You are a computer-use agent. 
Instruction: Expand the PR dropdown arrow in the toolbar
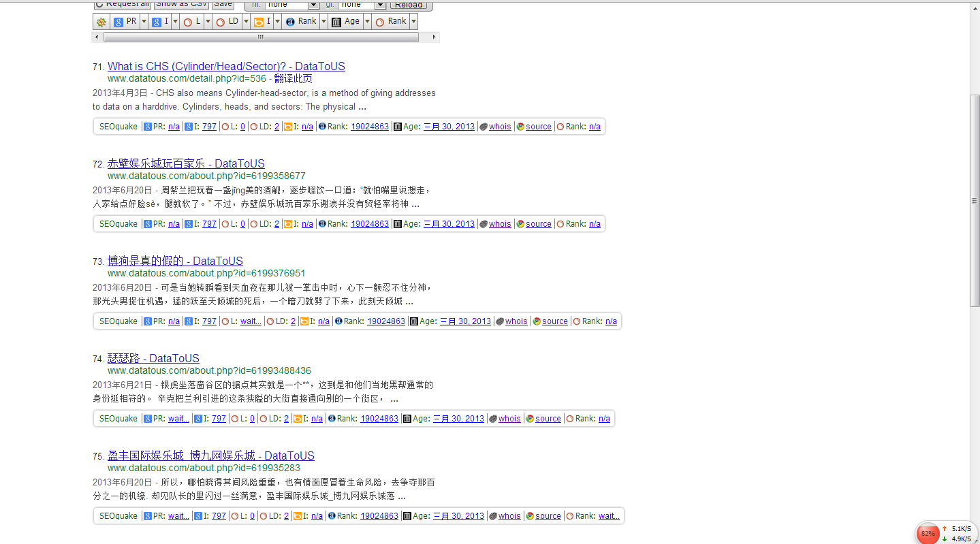click(x=143, y=21)
